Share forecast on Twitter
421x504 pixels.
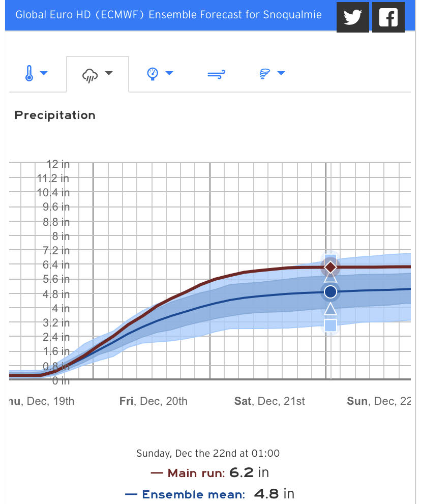(352, 17)
